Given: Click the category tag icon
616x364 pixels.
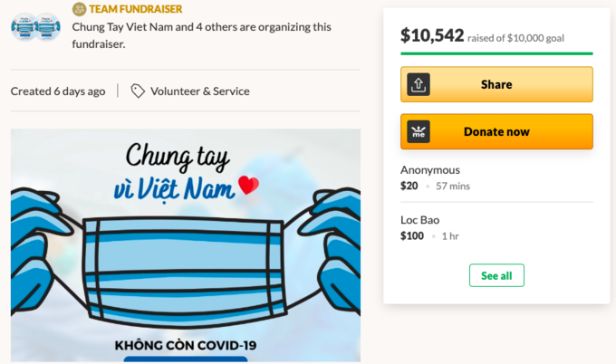Looking at the screenshot, I should (x=138, y=91).
